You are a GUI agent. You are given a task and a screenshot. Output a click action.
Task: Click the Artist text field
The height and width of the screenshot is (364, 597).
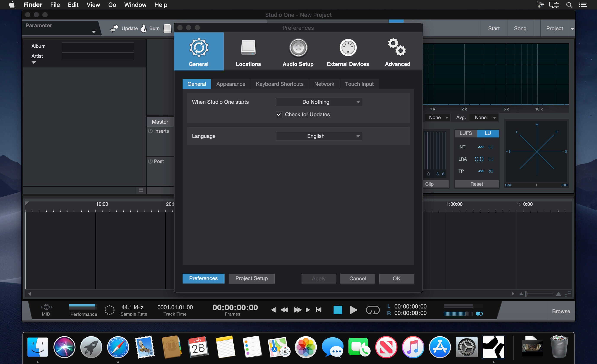point(98,56)
